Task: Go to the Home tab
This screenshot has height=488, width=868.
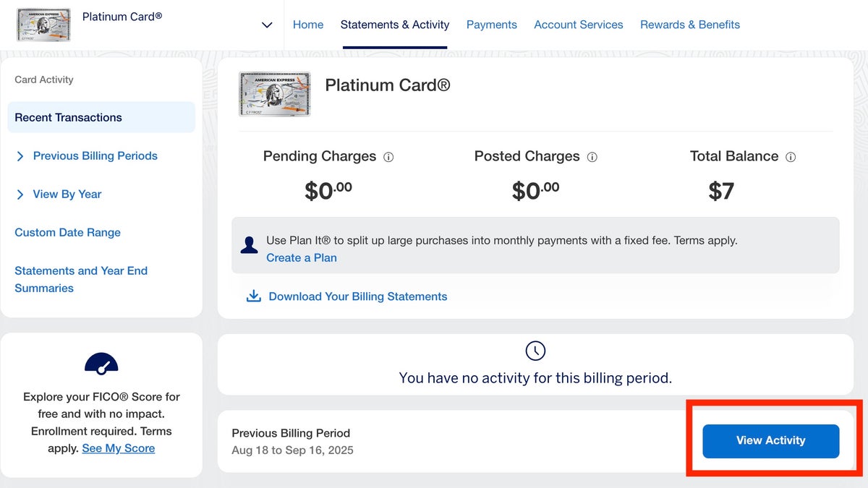Action: coord(308,25)
